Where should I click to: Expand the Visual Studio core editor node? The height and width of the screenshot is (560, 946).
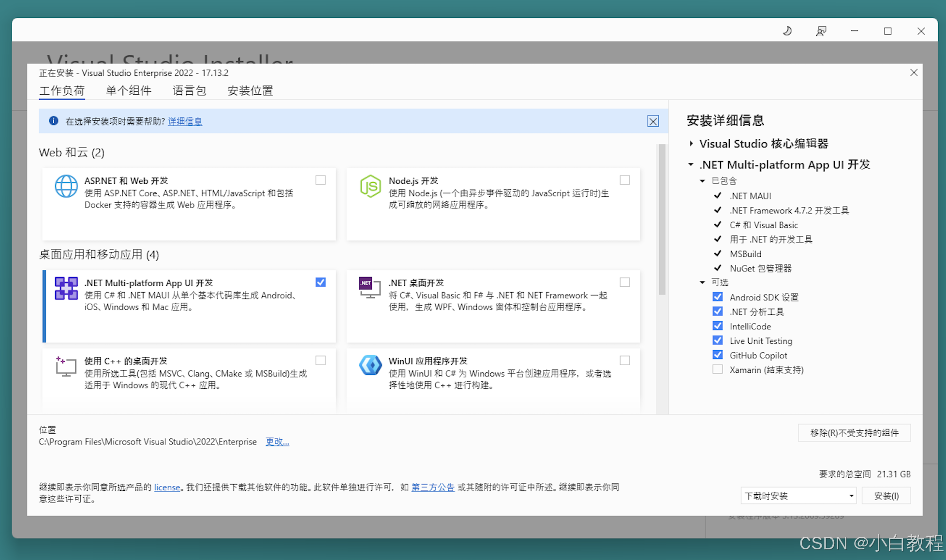(691, 144)
